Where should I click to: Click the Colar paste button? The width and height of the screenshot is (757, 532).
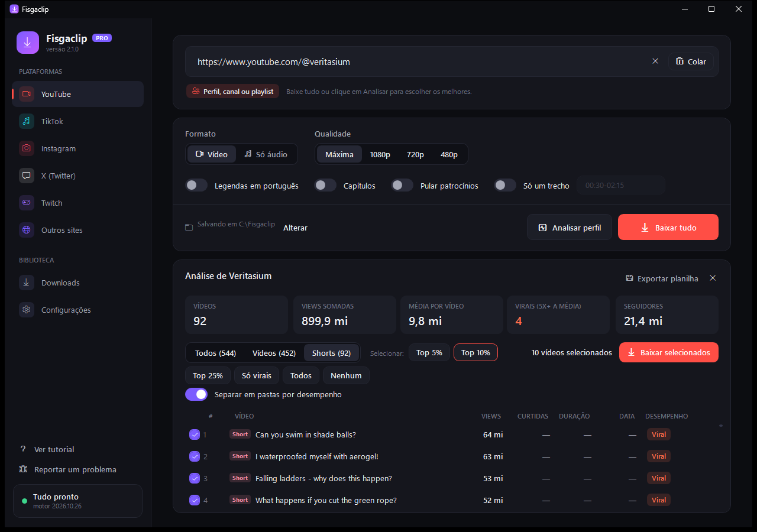691,61
